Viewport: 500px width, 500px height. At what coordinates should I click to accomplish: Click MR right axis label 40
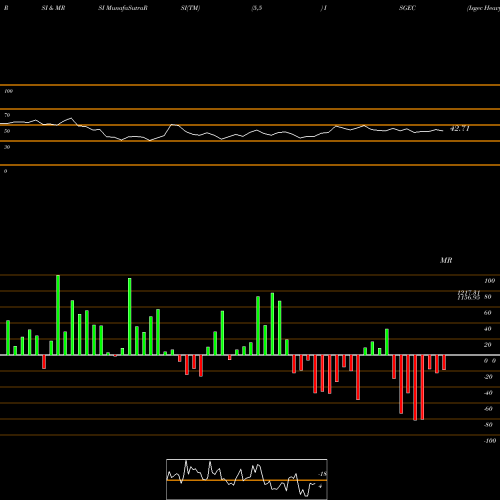(x=488, y=329)
